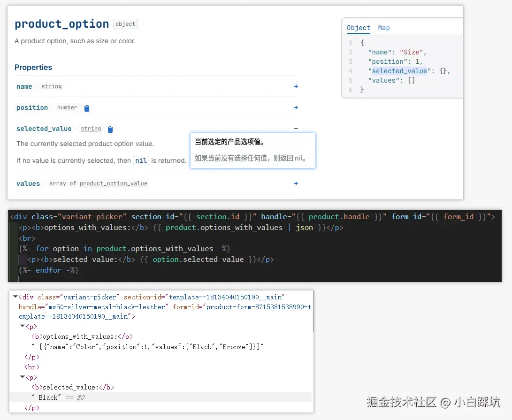
Task: Click the "Size" value in JSON sample
Action: [x=411, y=52]
